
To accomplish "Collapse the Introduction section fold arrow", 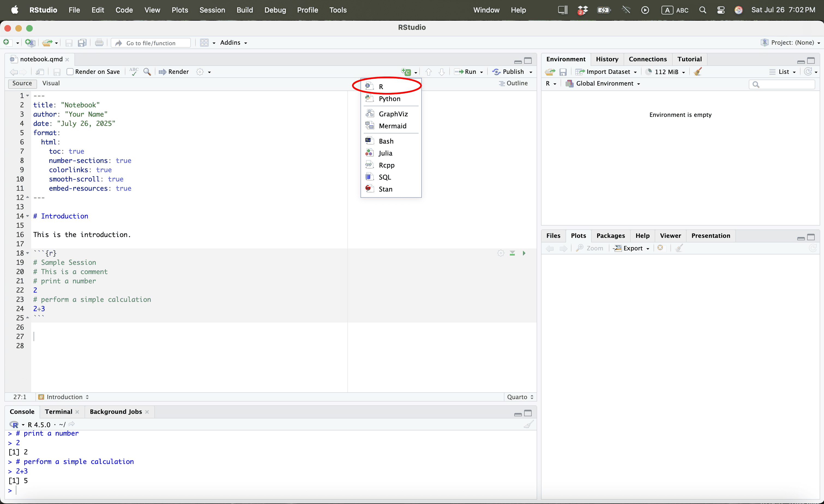I will (x=28, y=216).
